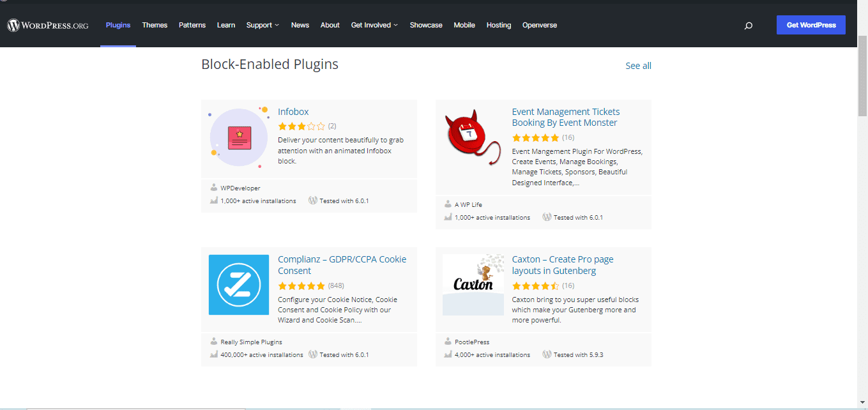Click installs chart icon beside 4,000+ installations
The height and width of the screenshot is (410, 868).
coord(448,354)
